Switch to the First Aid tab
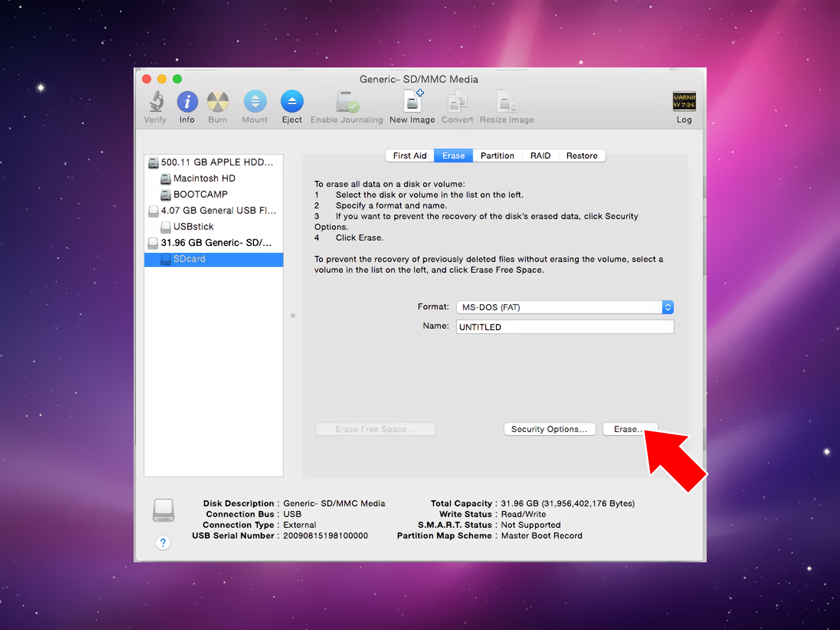 click(x=409, y=155)
